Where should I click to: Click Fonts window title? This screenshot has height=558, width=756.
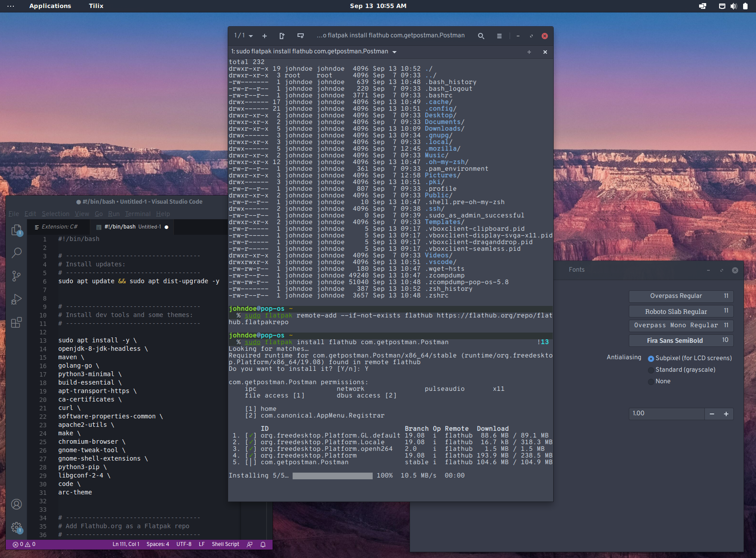click(577, 270)
